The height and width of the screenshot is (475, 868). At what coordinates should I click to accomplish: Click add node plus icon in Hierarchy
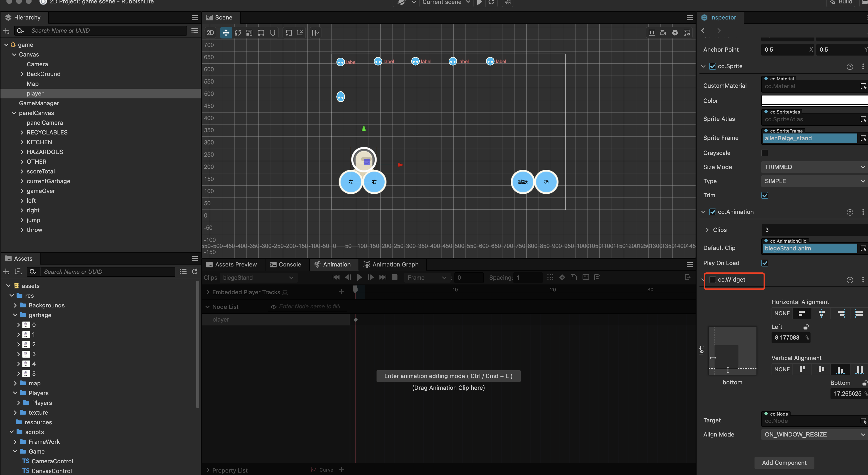coord(6,31)
